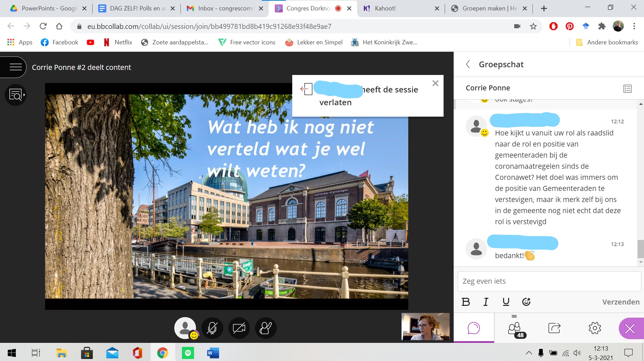Image resolution: width=644 pixels, height=361 pixels.
Task: Open the attendees panel showing 48
Action: click(x=515, y=329)
